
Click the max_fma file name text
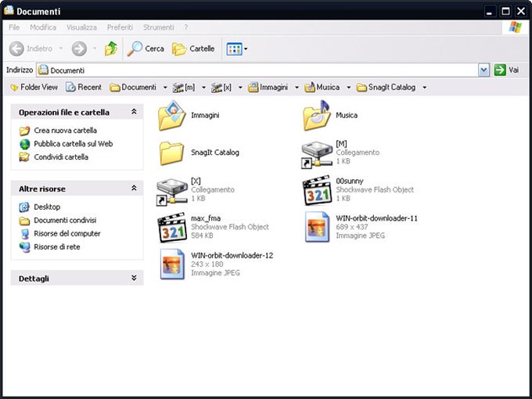pyautogui.click(x=206, y=218)
